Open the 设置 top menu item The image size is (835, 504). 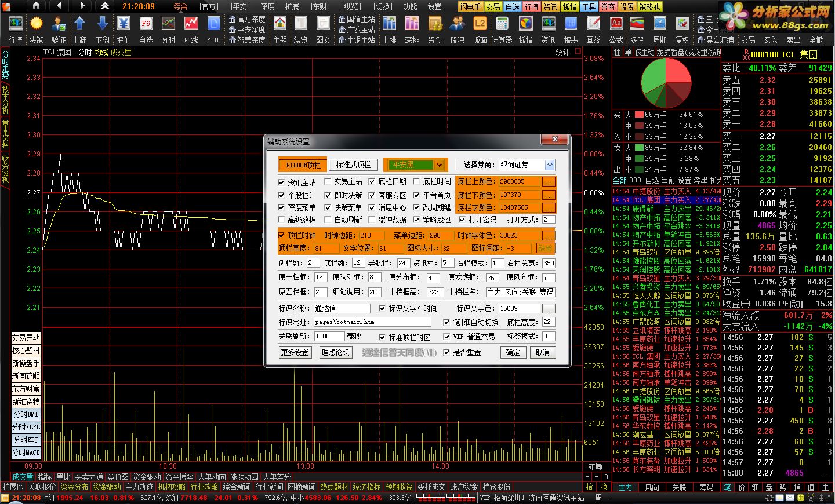coord(434,6)
